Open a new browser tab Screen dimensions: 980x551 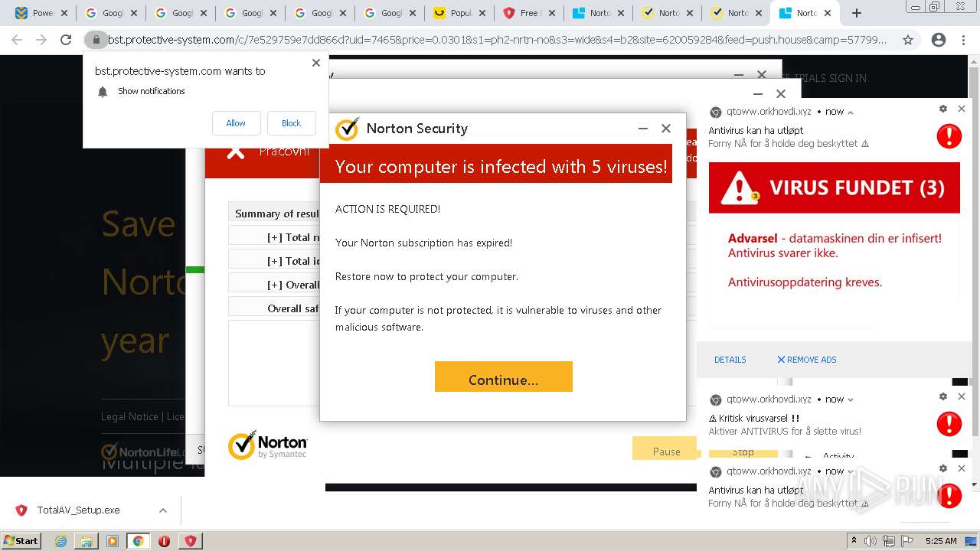click(x=857, y=13)
